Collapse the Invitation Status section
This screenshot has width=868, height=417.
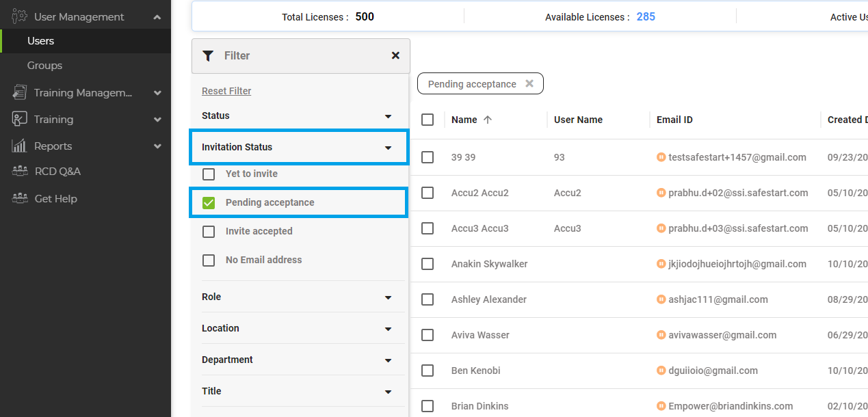pos(388,148)
